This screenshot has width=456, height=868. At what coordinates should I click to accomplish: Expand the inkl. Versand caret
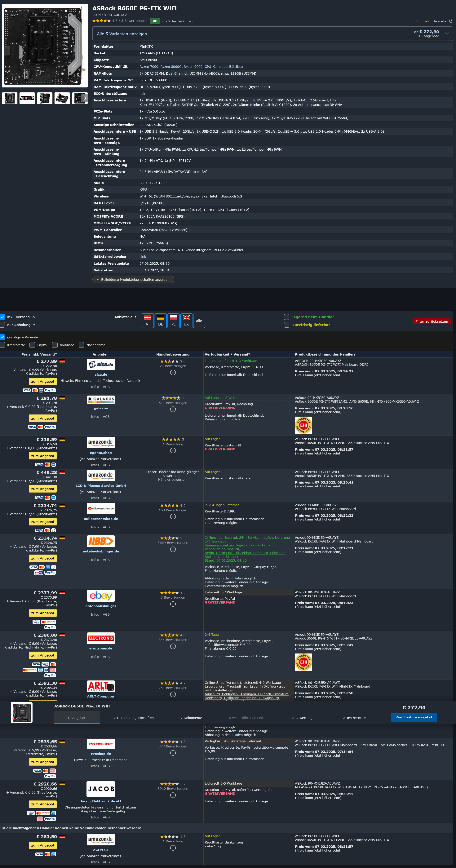[34, 317]
